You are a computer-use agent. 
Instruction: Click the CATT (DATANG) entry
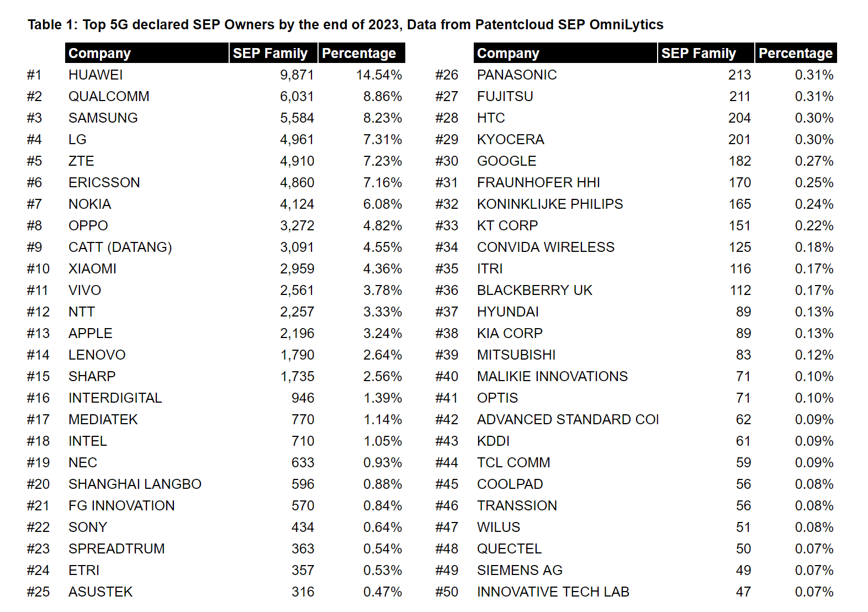(120, 247)
